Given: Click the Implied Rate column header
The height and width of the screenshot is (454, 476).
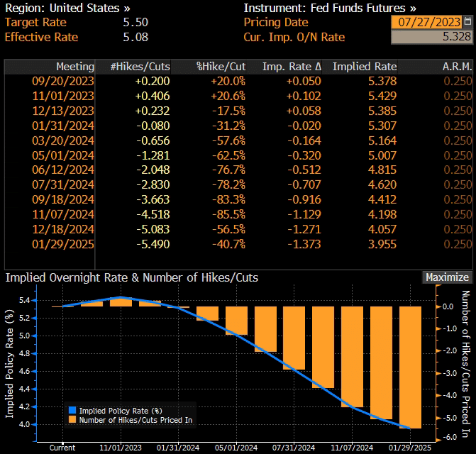Looking at the screenshot, I should [360, 67].
